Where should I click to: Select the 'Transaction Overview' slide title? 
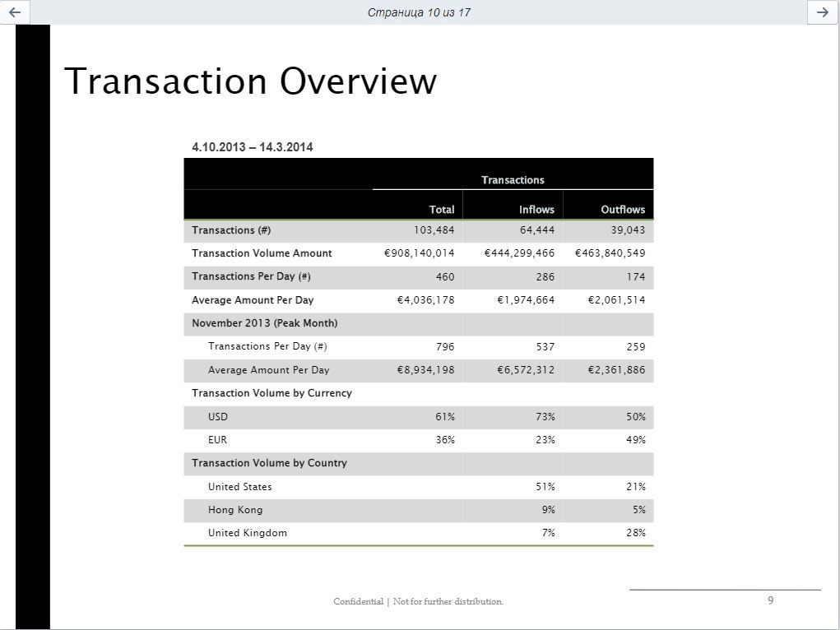click(x=250, y=81)
